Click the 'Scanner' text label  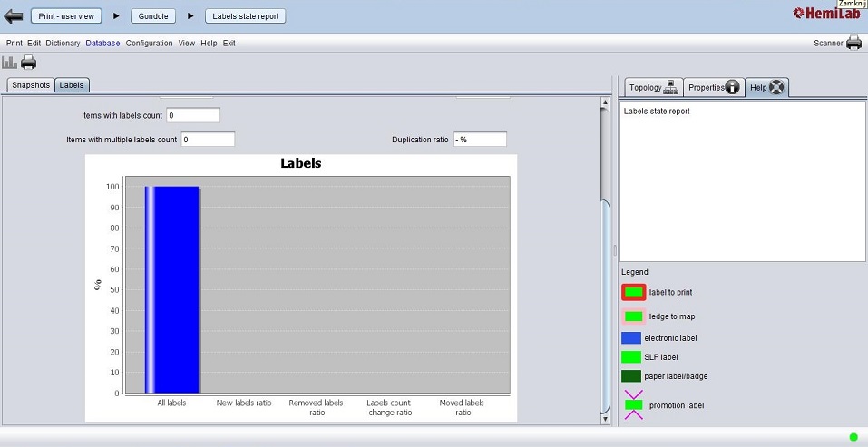(828, 44)
